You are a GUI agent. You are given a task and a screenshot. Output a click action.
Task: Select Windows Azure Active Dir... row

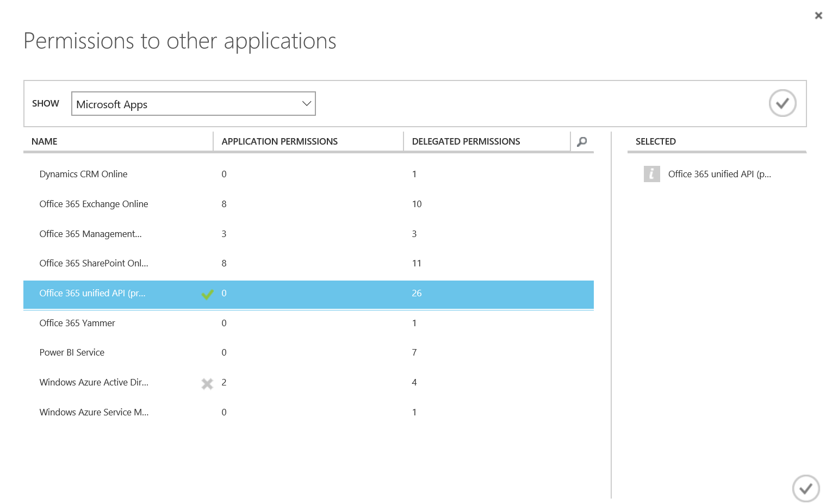tap(308, 382)
